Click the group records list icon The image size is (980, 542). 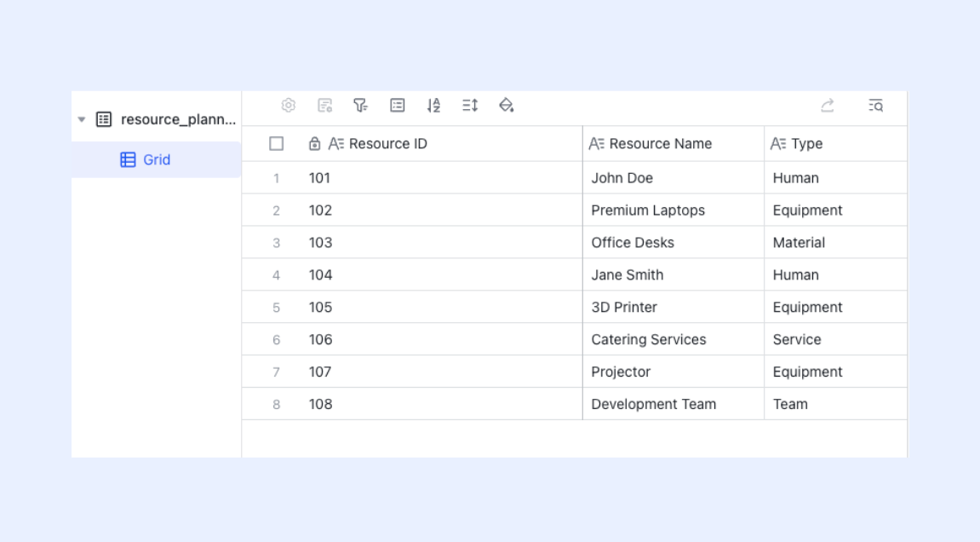pos(398,105)
